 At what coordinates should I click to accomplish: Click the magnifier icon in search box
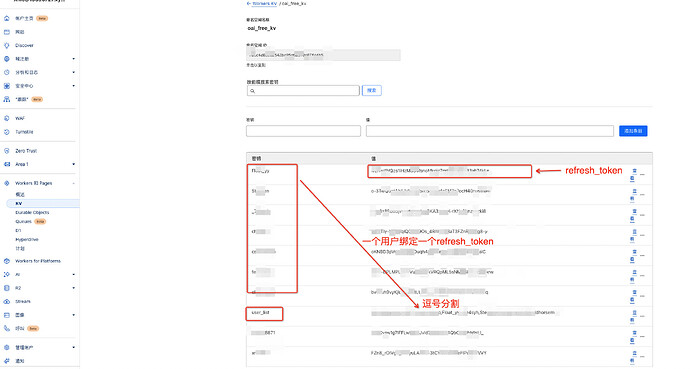253,91
